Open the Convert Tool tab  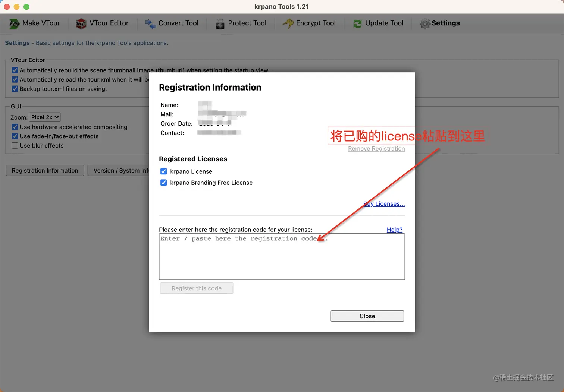172,23
